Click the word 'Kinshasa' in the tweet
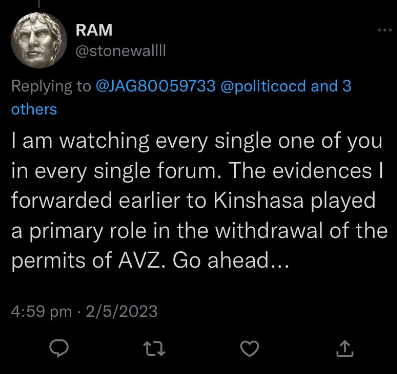This screenshot has width=397, height=374. click(x=259, y=201)
